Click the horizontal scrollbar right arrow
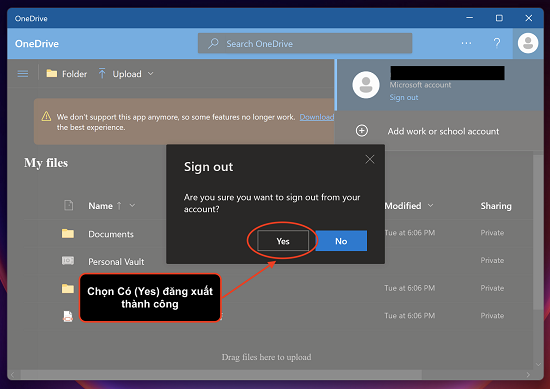550x389 pixels. tap(528, 375)
